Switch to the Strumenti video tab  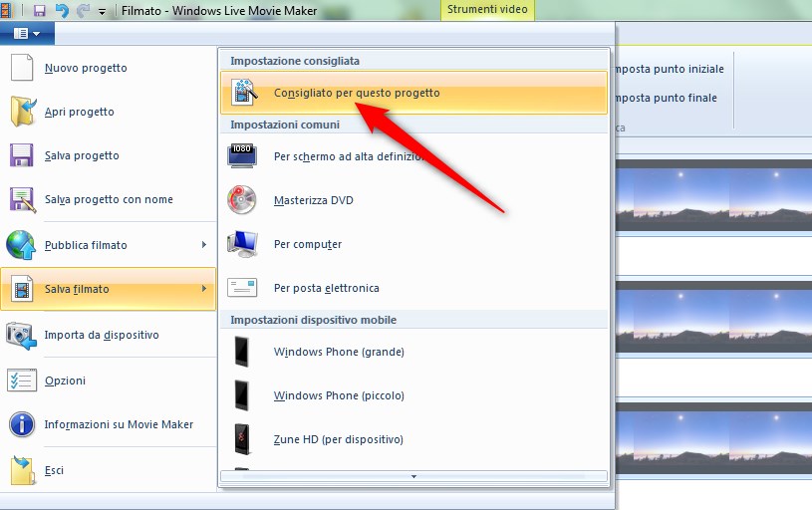(487, 10)
